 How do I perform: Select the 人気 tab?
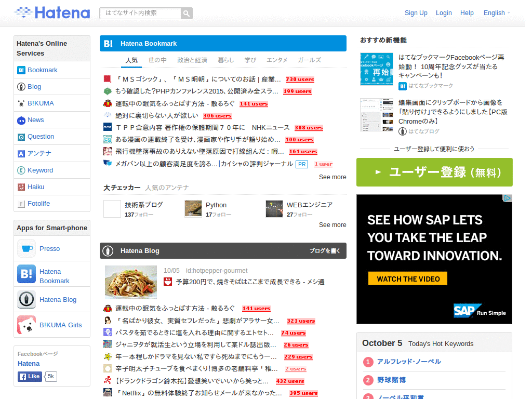pos(131,60)
